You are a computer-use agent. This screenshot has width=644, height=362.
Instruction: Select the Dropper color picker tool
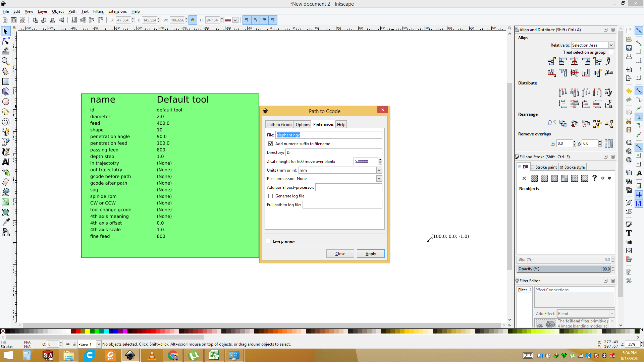pyautogui.click(x=6, y=222)
